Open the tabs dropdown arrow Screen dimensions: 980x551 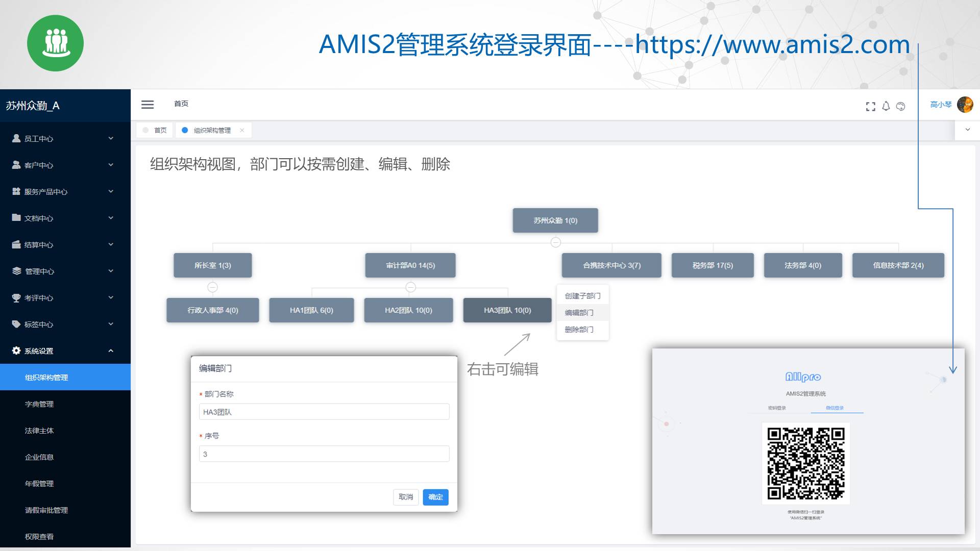[967, 130]
